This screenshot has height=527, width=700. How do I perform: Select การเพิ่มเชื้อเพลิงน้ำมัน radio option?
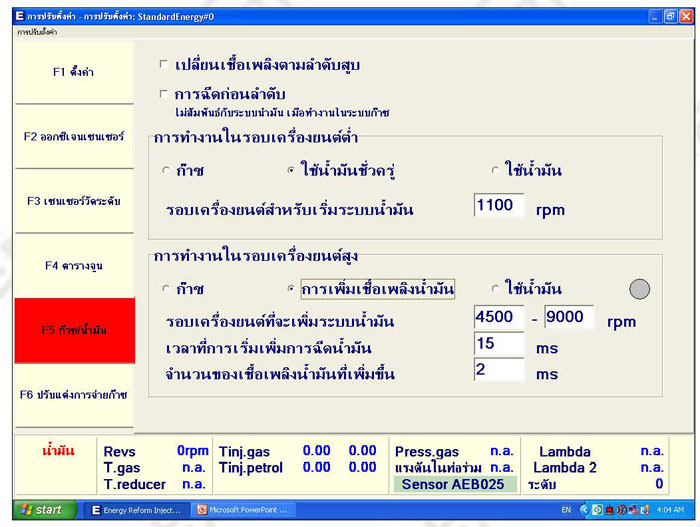click(x=292, y=289)
